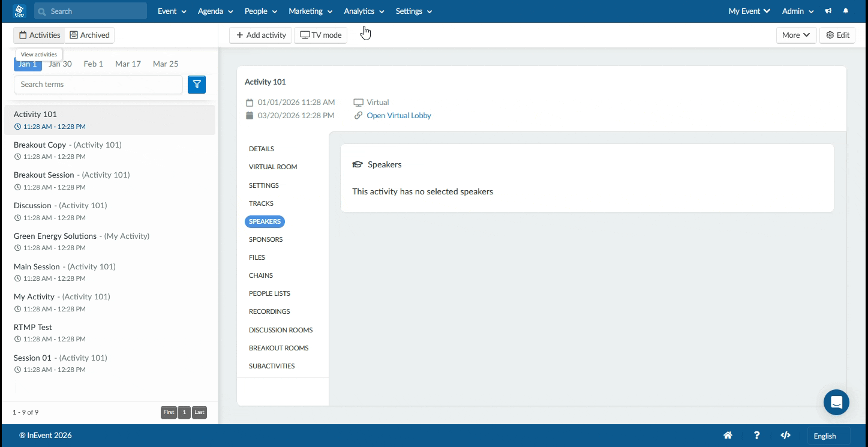Viewport: 868px width, 447px height.
Task: Go to the Details section
Action: click(262, 149)
